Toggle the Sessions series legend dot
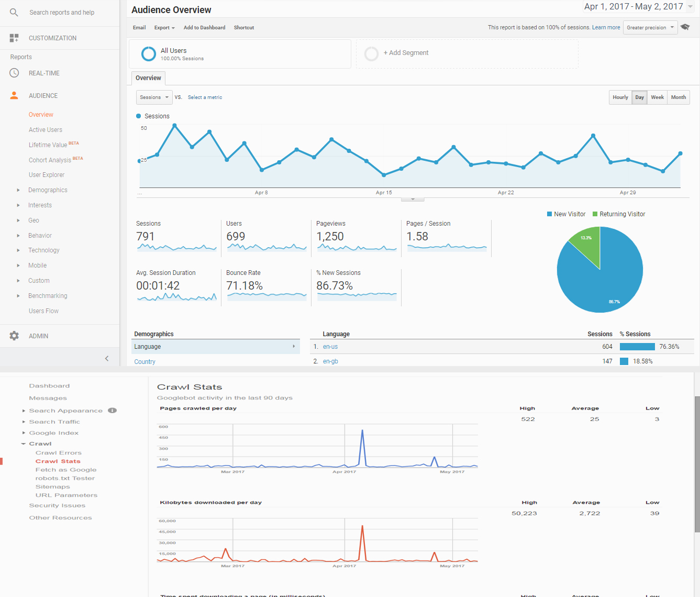700x597 pixels. click(139, 116)
